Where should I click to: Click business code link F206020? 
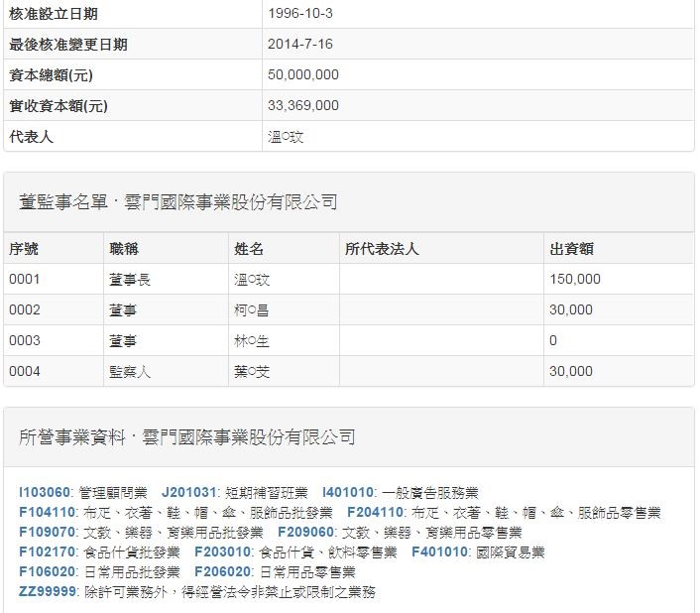click(x=224, y=571)
